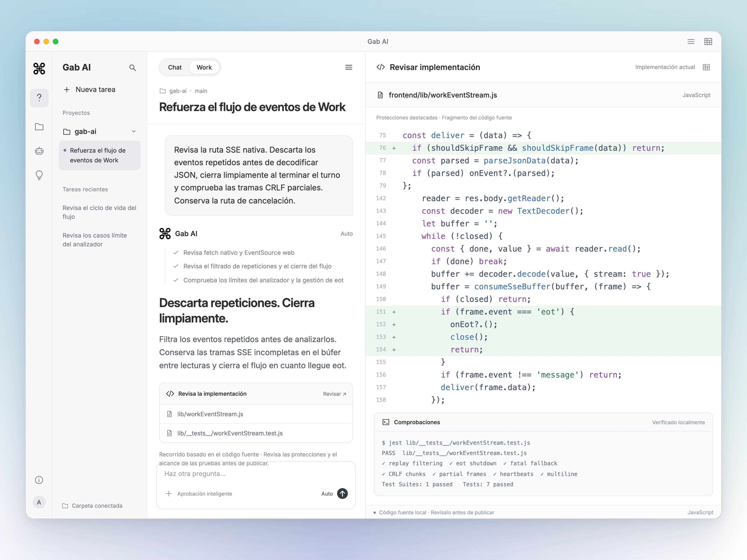The height and width of the screenshot is (560, 747).
Task: Click file path frontend/lib/workEventStream.js
Action: tap(443, 95)
